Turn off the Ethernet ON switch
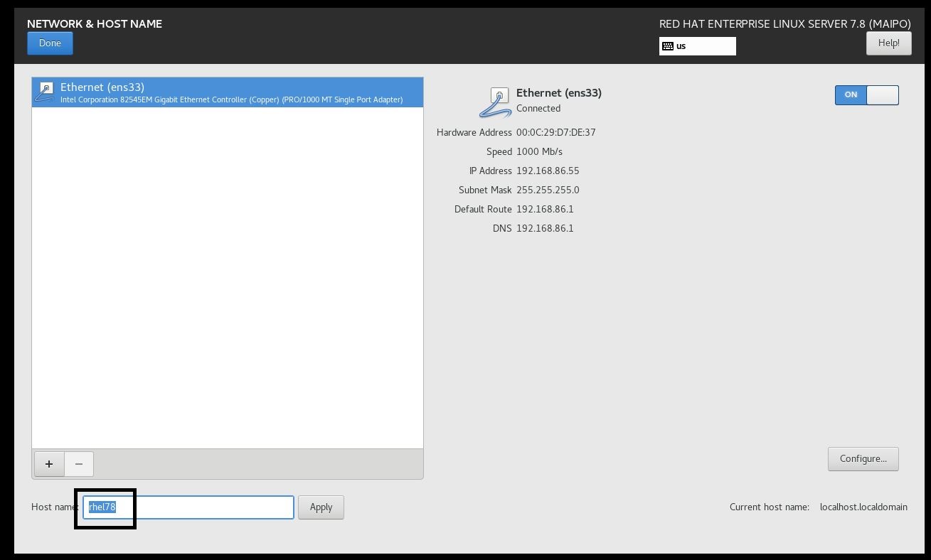The image size is (931, 560). (866, 95)
